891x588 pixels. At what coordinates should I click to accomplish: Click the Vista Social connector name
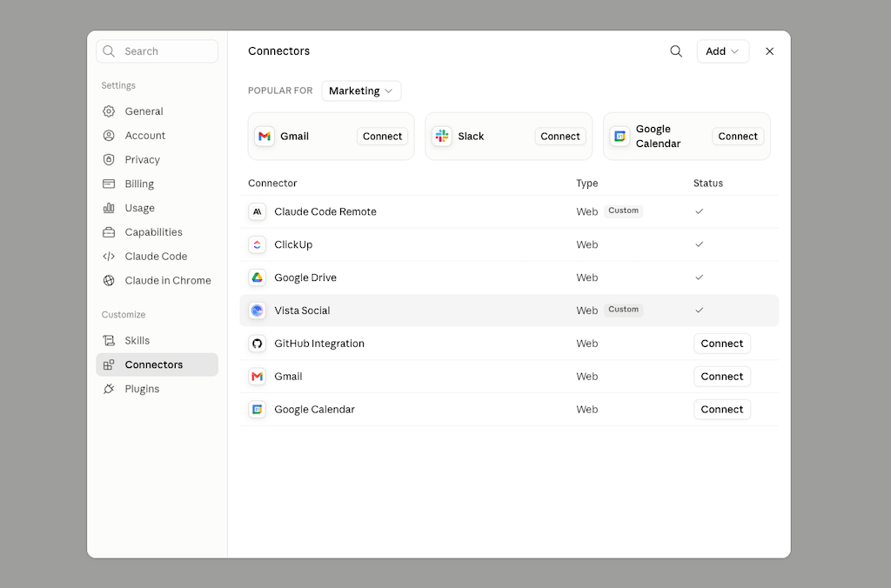click(x=302, y=311)
